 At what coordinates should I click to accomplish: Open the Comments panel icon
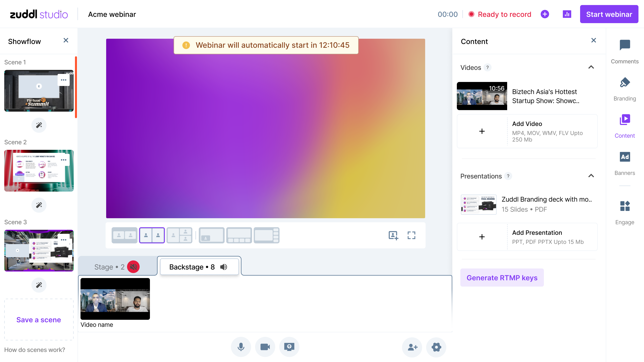pyautogui.click(x=625, y=45)
